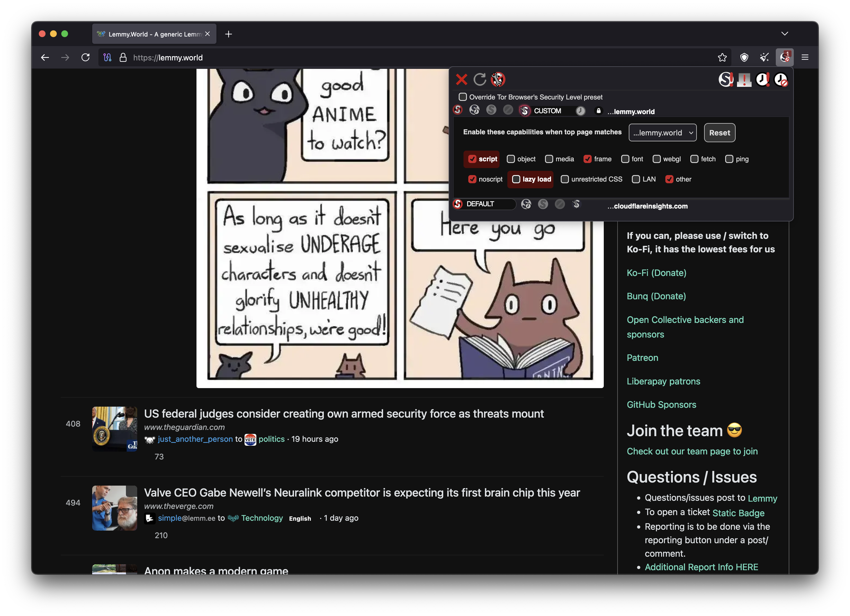Open the Tor circuit display icon

[108, 57]
